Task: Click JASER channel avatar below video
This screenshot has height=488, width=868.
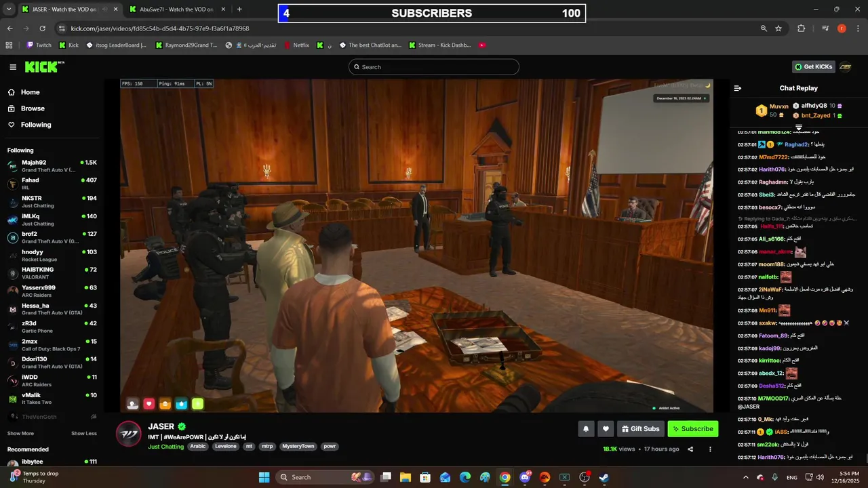Action: point(129,434)
